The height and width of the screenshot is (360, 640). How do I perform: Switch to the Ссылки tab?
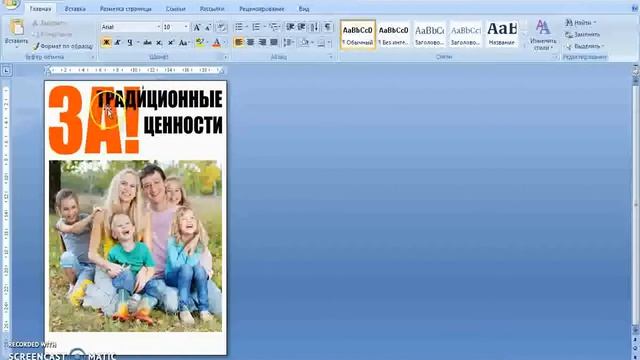pyautogui.click(x=176, y=9)
